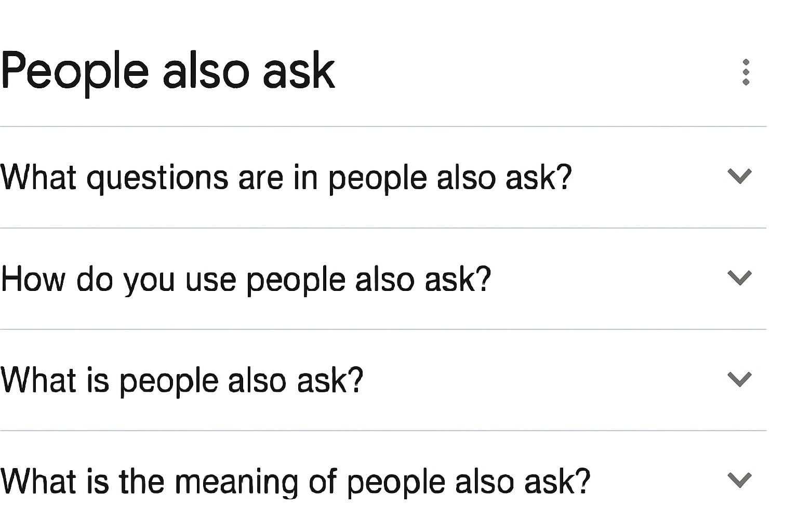The height and width of the screenshot is (532, 798).
Task: Select the "What questions are in" question text
Action: (286, 177)
